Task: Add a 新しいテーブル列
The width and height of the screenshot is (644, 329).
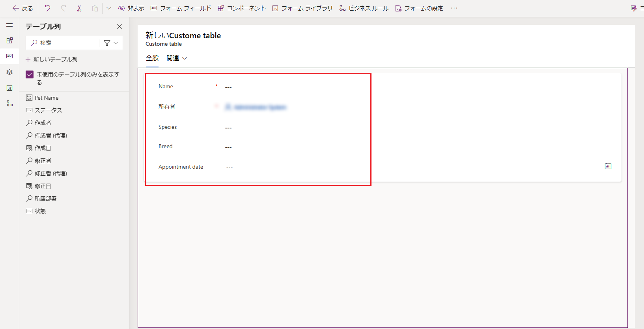Action: coord(52,59)
